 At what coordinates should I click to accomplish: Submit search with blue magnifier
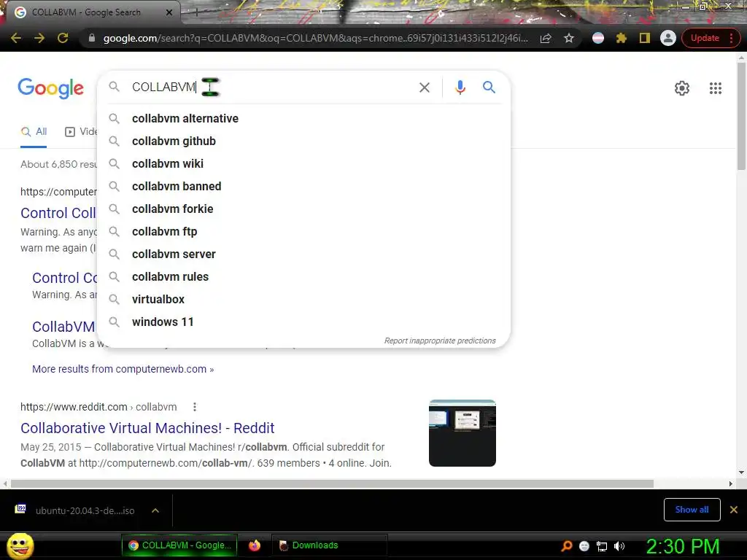point(489,87)
